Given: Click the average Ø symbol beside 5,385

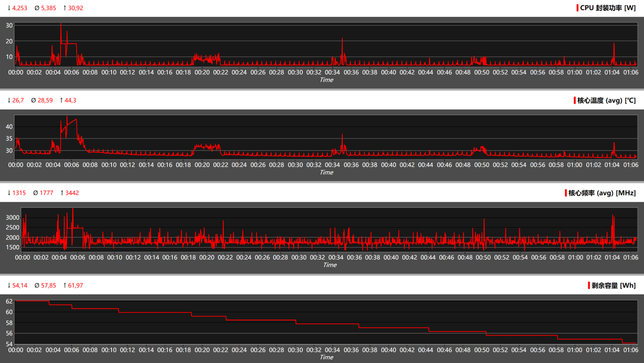Looking at the screenshot, I should pyautogui.click(x=37, y=8).
